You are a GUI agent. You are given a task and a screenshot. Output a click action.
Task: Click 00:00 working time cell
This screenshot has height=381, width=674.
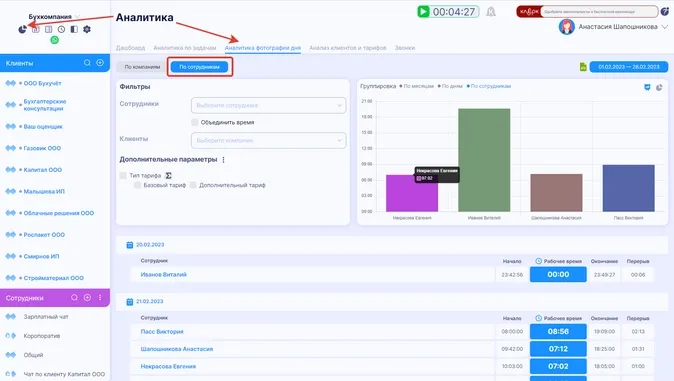click(558, 274)
